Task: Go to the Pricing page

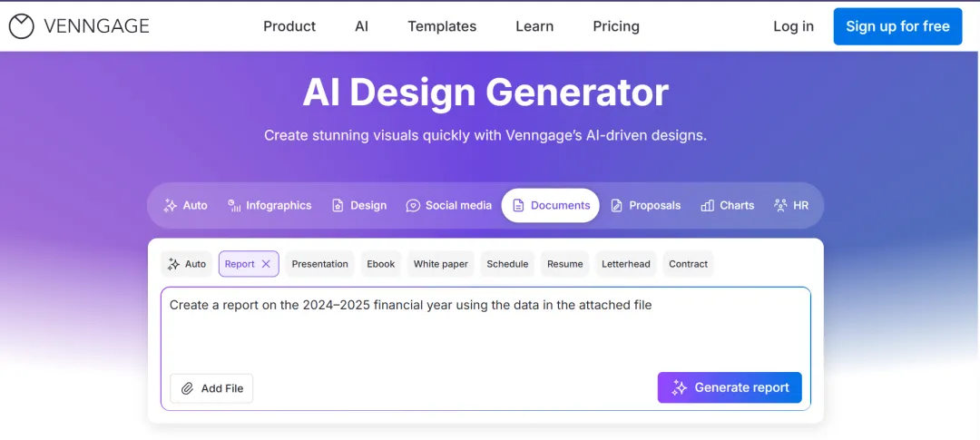Action: coord(616,26)
